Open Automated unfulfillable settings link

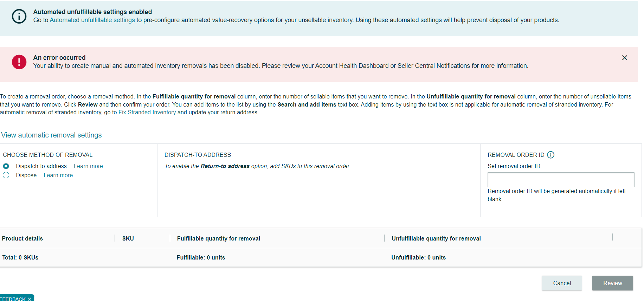point(92,20)
